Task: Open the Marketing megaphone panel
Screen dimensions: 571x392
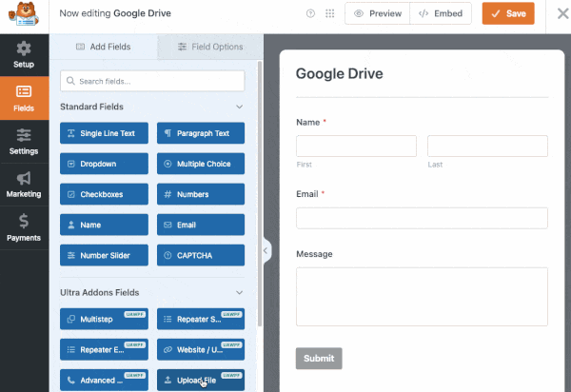Action: [x=24, y=185]
